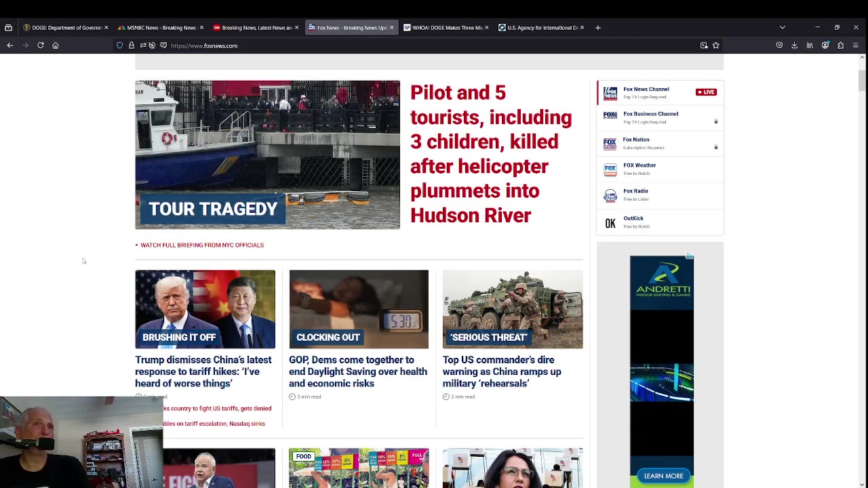Open Fox Nation subscription link
This screenshot has height=488, width=868.
tap(636, 140)
